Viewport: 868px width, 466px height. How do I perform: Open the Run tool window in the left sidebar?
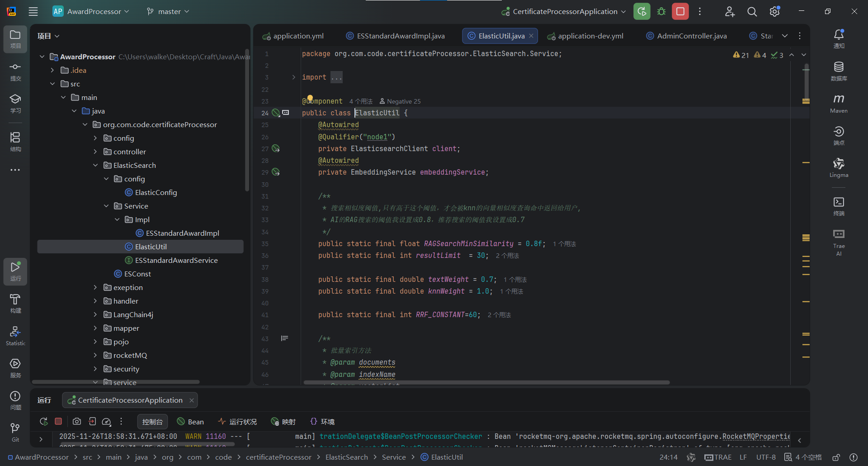coord(15,271)
